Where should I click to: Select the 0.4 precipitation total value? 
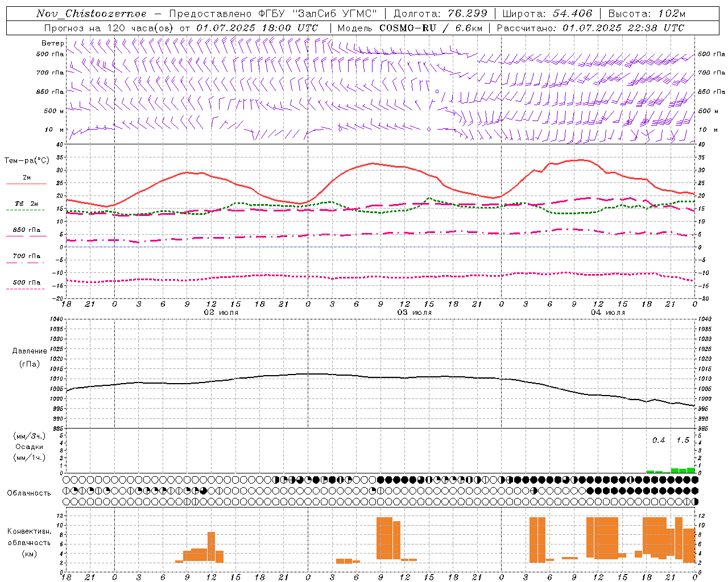[x=659, y=440]
